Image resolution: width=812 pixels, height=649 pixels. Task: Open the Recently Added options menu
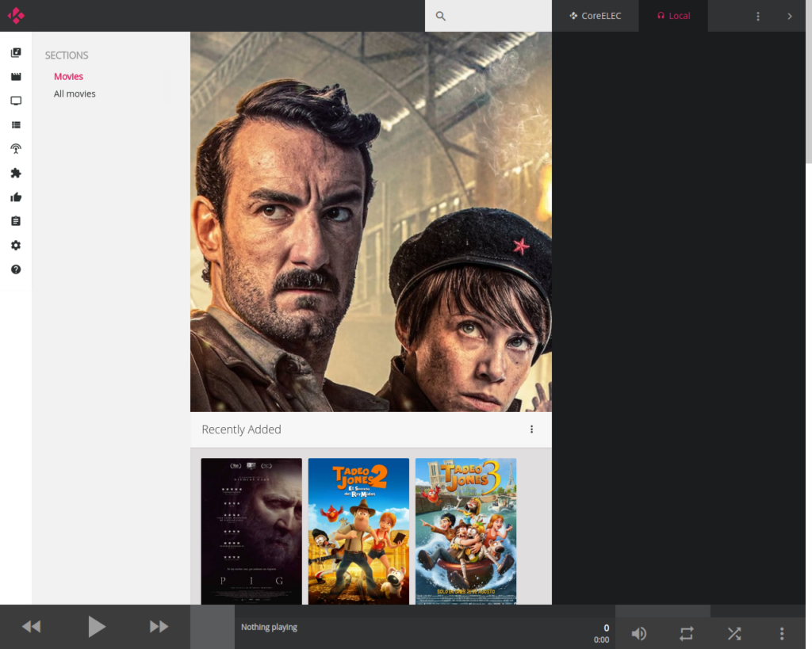531,429
